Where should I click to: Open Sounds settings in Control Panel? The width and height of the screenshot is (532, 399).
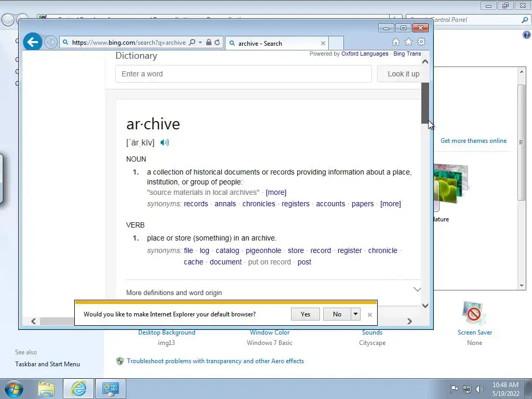(372, 332)
